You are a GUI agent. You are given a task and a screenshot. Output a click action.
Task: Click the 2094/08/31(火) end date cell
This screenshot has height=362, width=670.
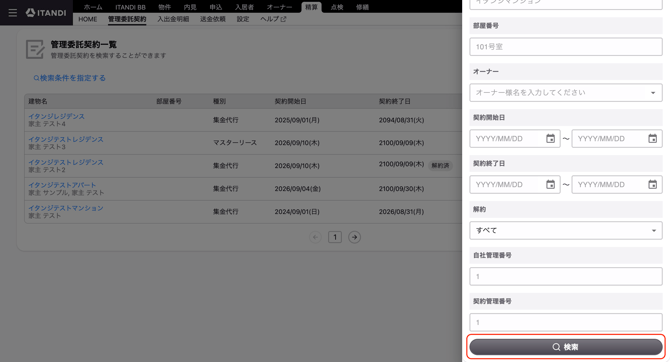[401, 120]
